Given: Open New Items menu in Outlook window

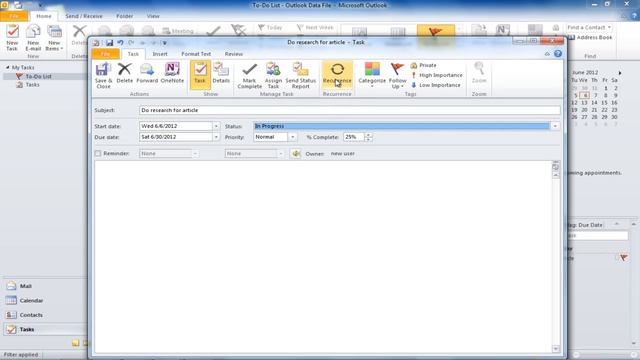Looking at the screenshot, I should (x=54, y=38).
